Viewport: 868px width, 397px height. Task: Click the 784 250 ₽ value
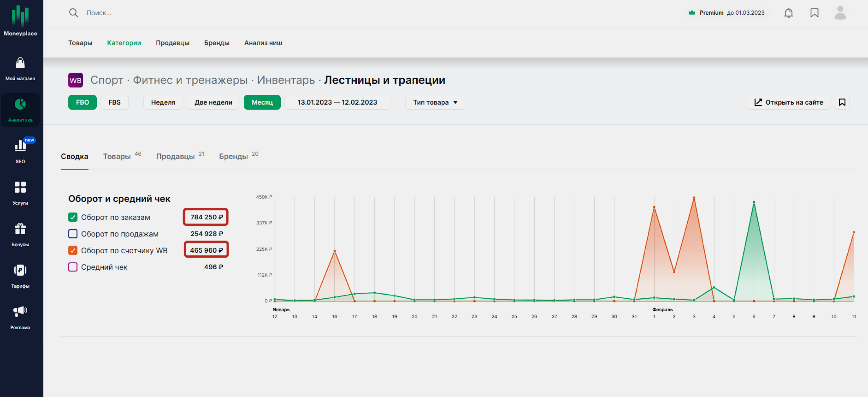click(x=206, y=217)
